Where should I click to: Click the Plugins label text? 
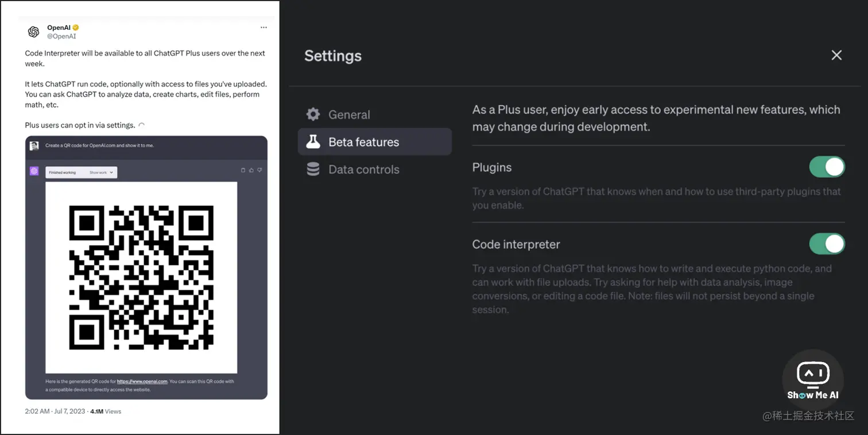pyautogui.click(x=492, y=167)
